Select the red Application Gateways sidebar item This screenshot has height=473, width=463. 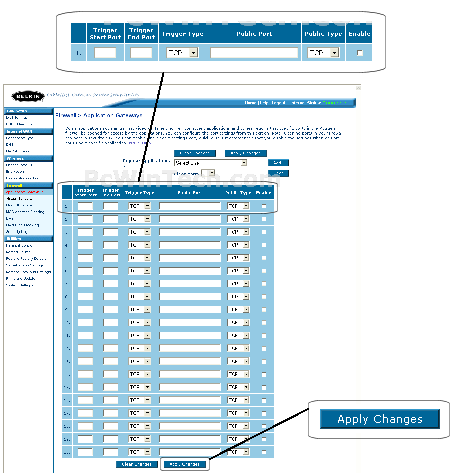coord(25,192)
